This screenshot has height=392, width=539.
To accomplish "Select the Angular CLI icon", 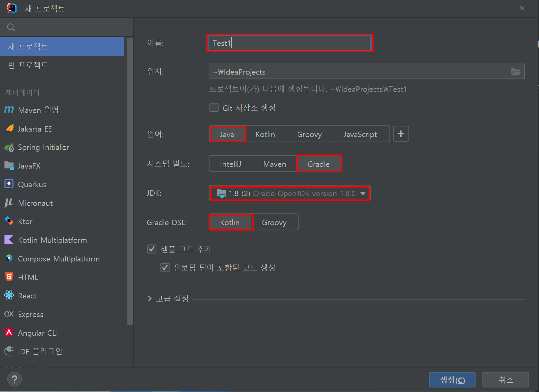I will point(9,332).
